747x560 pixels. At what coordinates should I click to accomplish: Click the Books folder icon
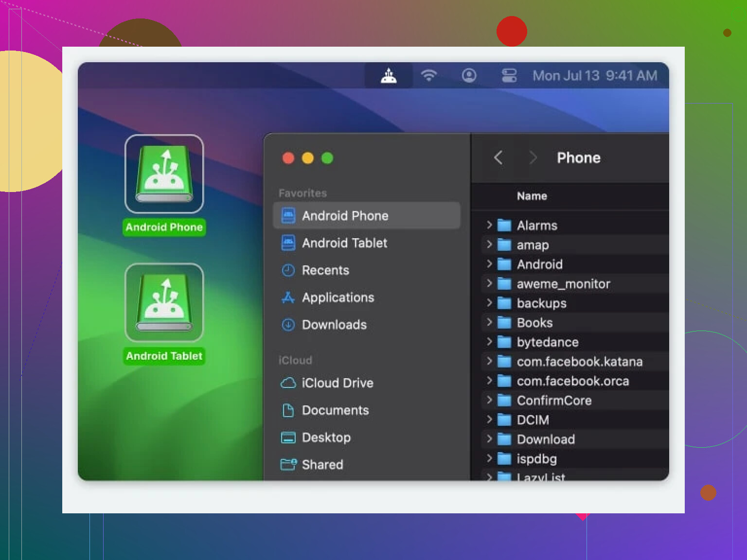coord(504,323)
